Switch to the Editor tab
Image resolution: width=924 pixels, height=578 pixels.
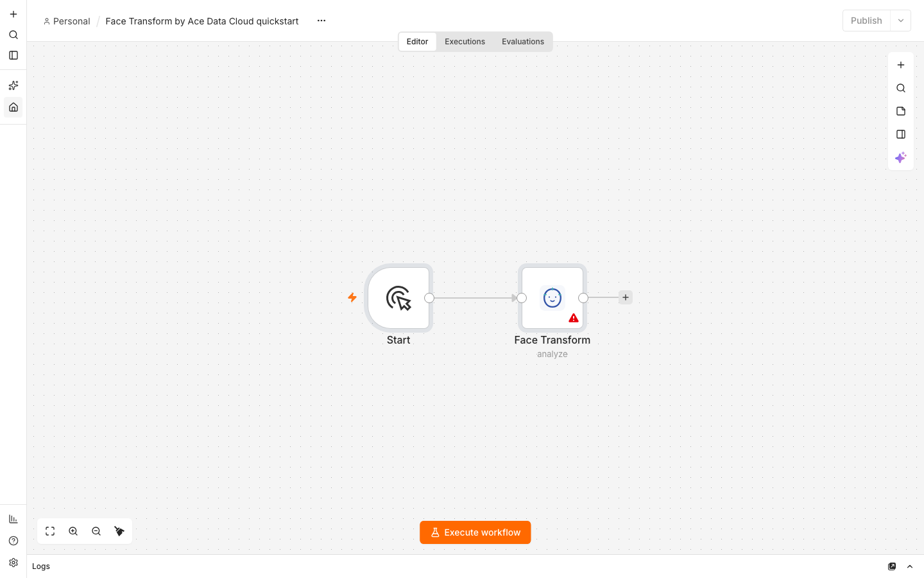click(x=417, y=42)
